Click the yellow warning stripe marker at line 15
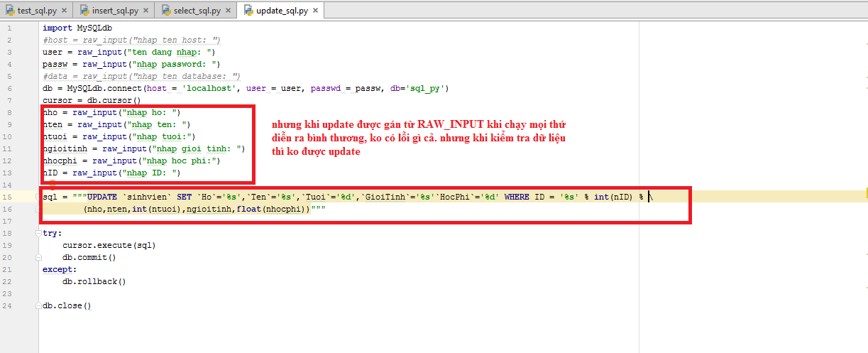 [865, 192]
